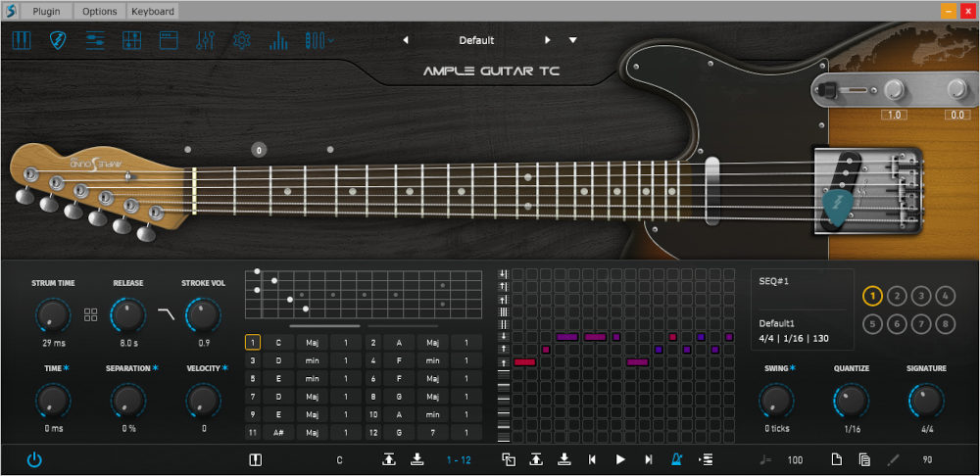Click the value 90 in bottom bar
Viewport: 980px width, 476px height.
pyautogui.click(x=927, y=460)
